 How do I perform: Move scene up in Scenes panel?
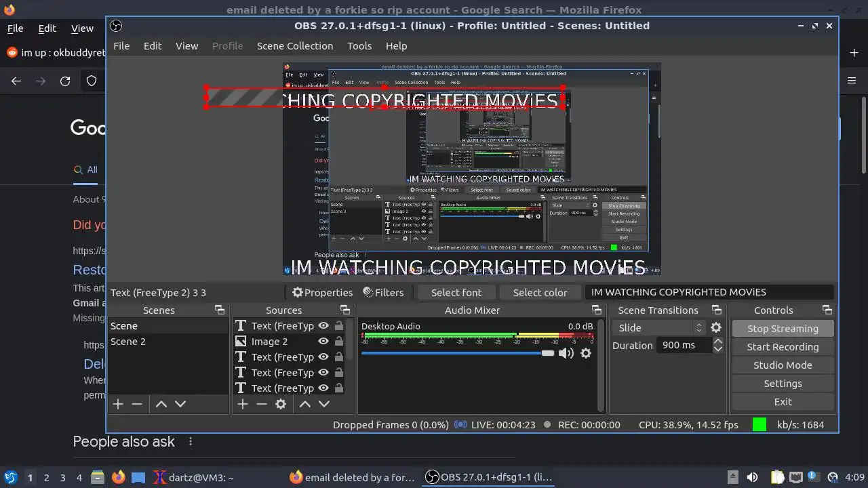[x=161, y=404]
